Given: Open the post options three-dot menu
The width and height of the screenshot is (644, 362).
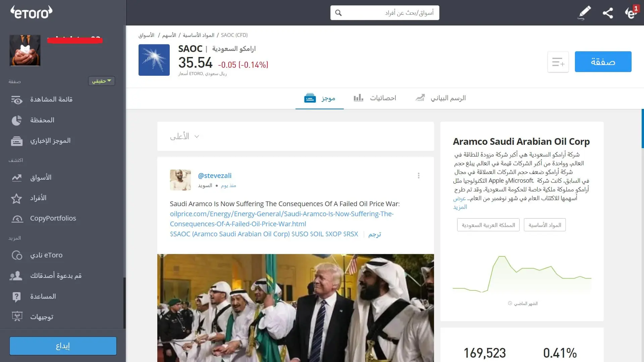Looking at the screenshot, I should pos(418,175).
